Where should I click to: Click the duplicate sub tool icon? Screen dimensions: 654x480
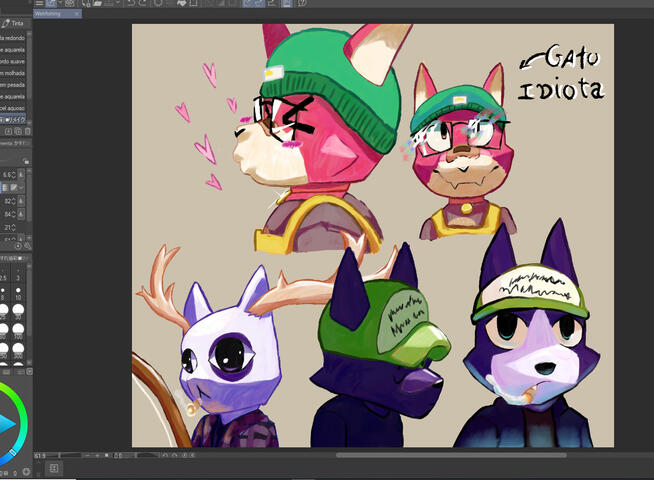[18, 131]
